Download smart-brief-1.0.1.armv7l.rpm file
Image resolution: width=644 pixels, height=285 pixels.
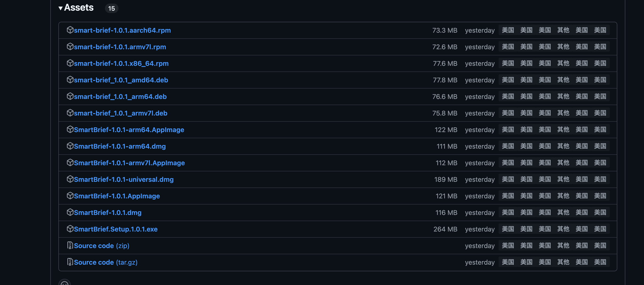120,47
